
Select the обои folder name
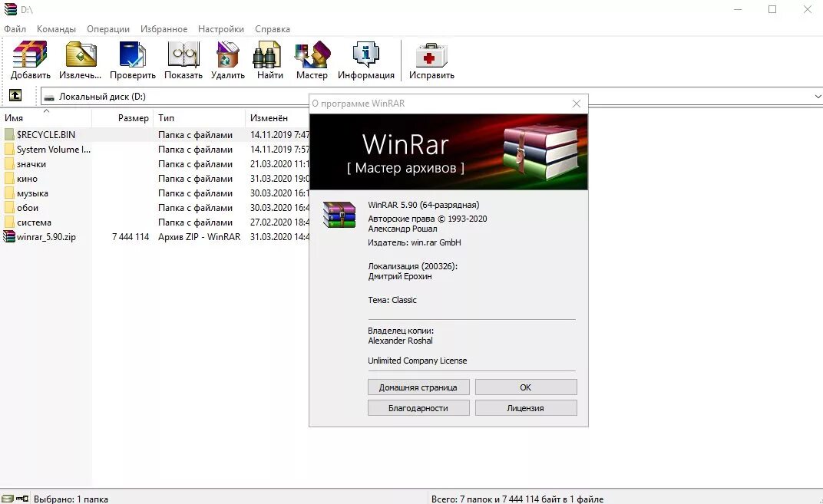point(28,208)
